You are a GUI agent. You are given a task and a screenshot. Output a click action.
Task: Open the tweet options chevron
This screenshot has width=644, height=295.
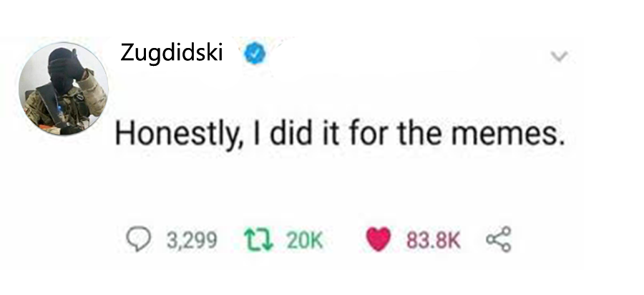[560, 55]
